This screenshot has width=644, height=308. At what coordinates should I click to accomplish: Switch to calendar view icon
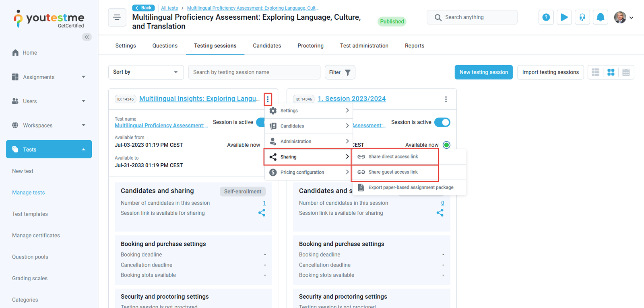(626, 72)
